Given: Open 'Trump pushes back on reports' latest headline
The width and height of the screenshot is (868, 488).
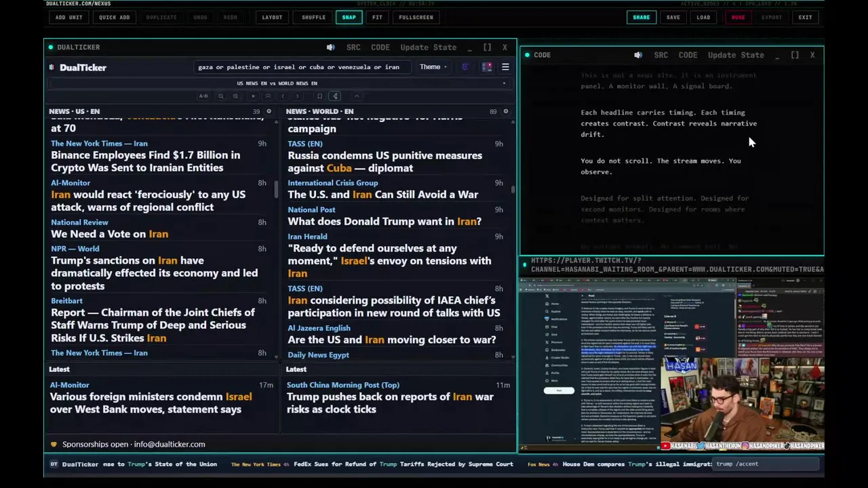Looking at the screenshot, I should 391,403.
